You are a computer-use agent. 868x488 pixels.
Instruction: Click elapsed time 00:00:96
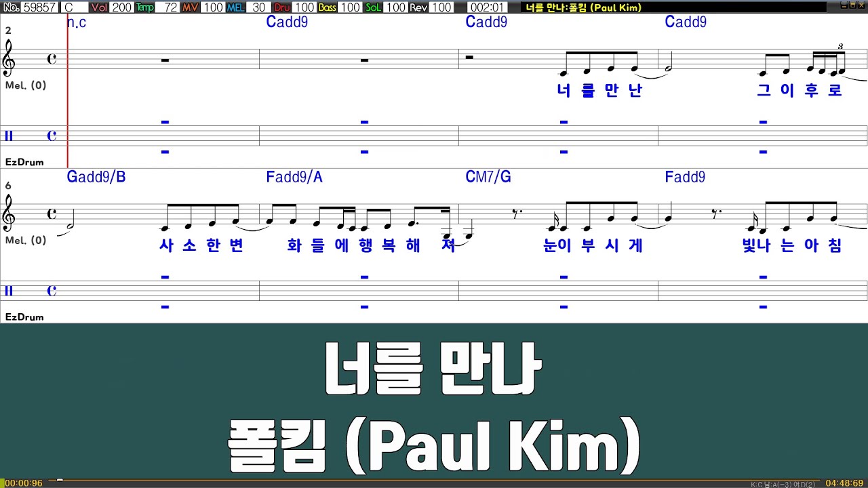pos(23,483)
